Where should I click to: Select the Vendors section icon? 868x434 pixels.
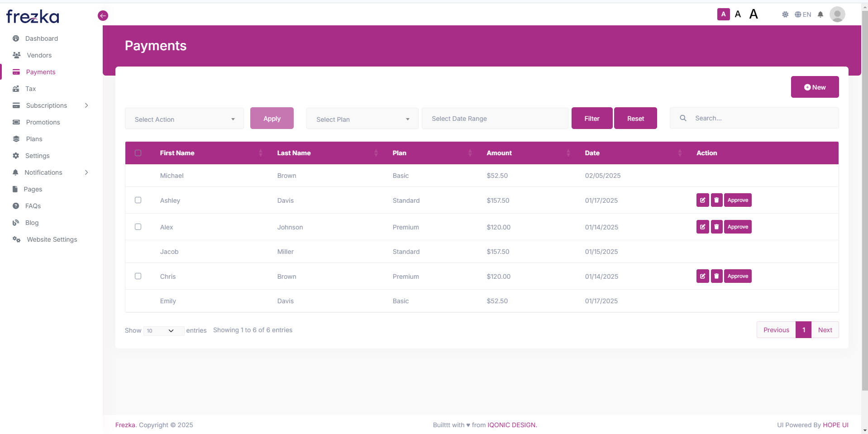tap(16, 55)
